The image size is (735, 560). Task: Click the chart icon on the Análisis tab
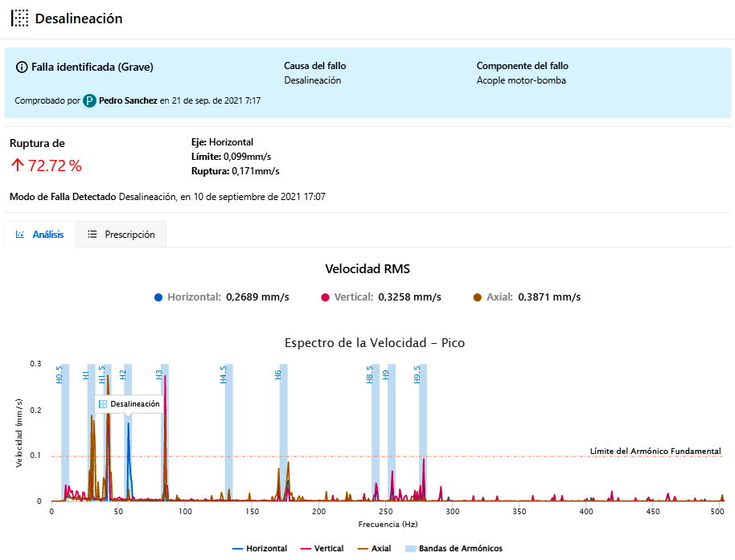click(x=20, y=234)
